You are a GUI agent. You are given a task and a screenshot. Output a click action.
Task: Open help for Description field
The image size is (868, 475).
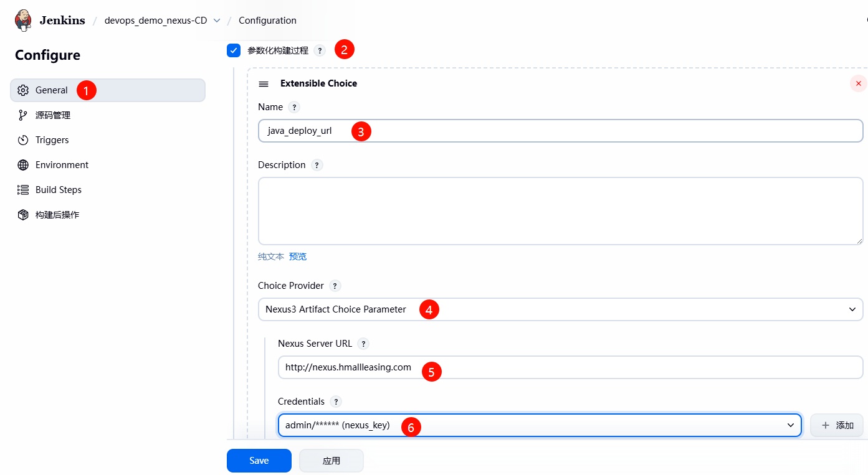click(317, 165)
